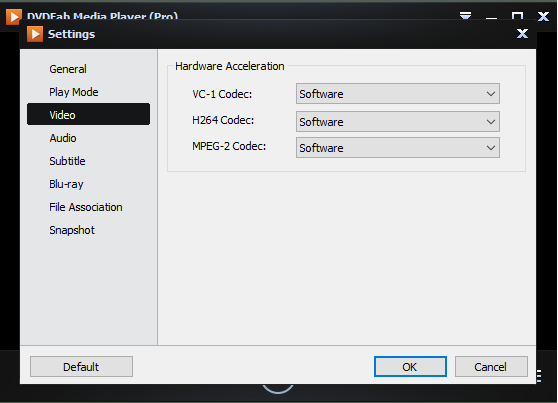Open the Snapshot settings section
The height and width of the screenshot is (403, 558).
(x=72, y=230)
